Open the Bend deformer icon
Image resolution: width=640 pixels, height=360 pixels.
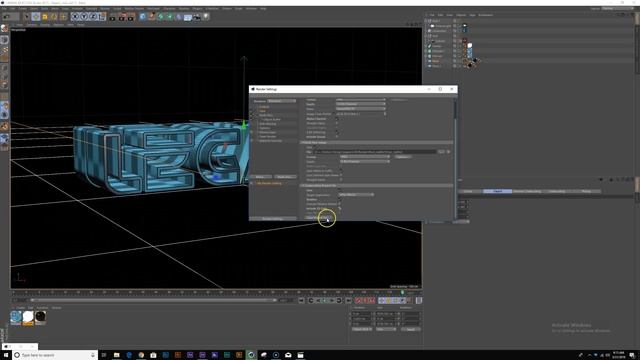179,17
